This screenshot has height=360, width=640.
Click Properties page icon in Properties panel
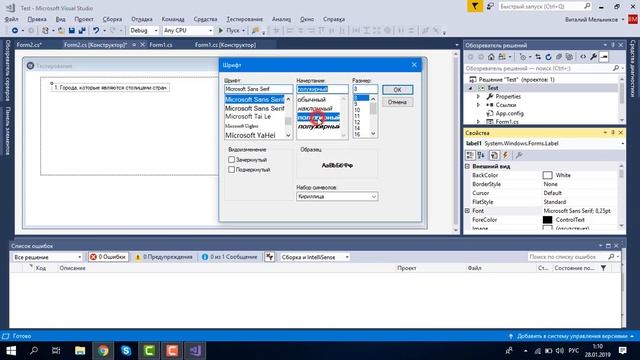[x=494, y=155]
